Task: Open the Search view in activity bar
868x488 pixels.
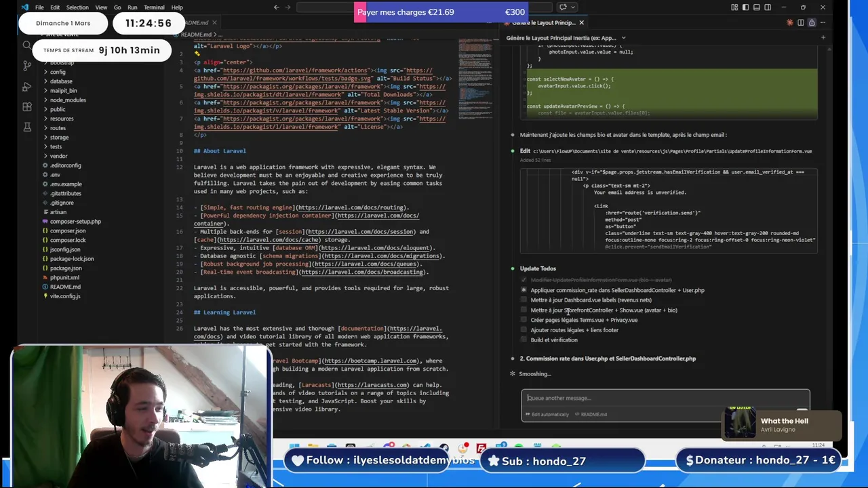Action: tap(27, 46)
